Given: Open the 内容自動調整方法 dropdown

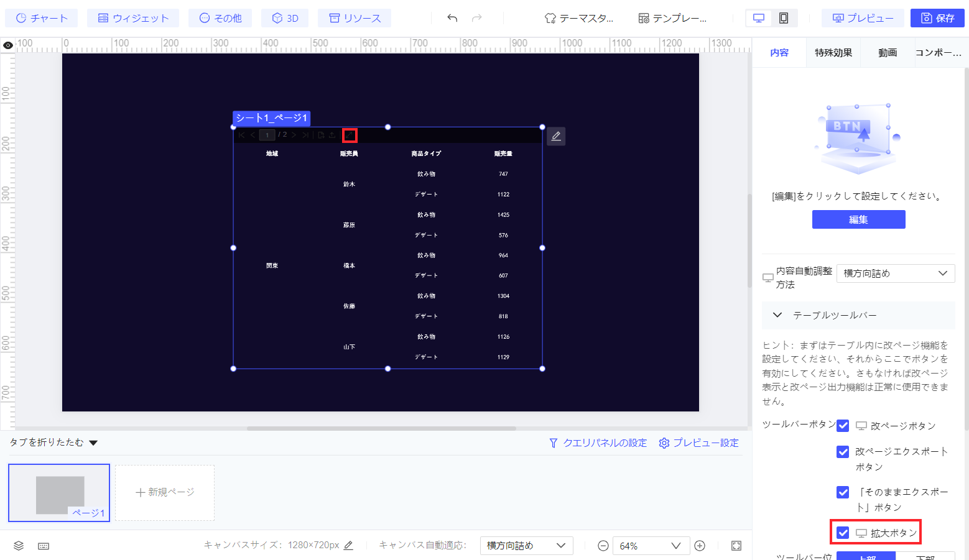Looking at the screenshot, I should click(896, 273).
